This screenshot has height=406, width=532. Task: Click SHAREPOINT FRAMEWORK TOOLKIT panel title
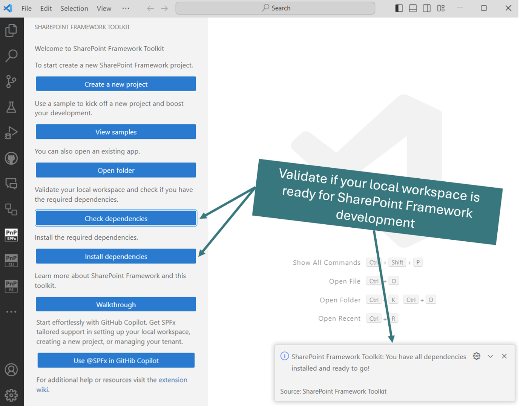point(82,27)
